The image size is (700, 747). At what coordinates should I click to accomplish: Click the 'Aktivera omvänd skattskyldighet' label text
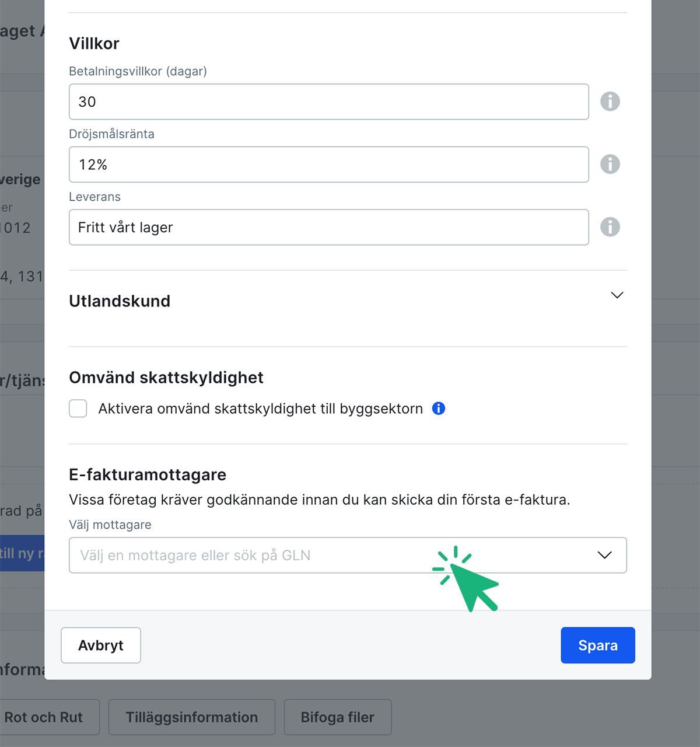[260, 409]
